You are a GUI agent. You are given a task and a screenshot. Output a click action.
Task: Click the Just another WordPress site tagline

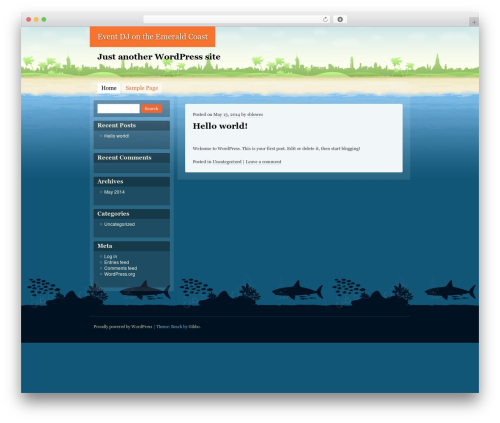(x=159, y=57)
